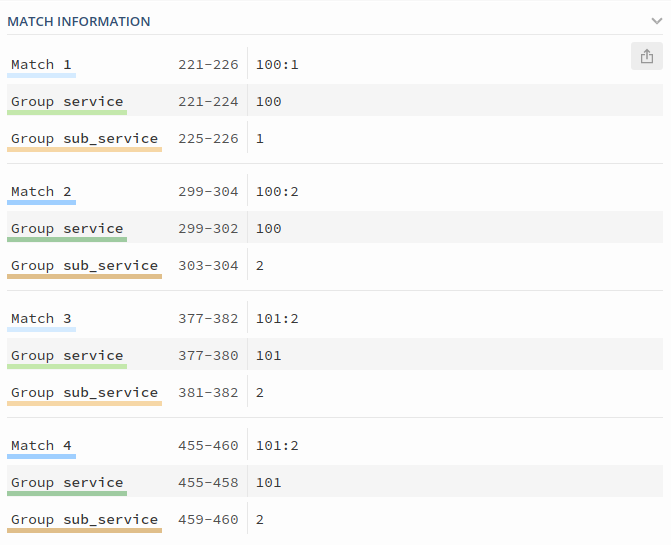This screenshot has height=545, width=671.
Task: Click the Match Information header title
Action: [x=79, y=21]
